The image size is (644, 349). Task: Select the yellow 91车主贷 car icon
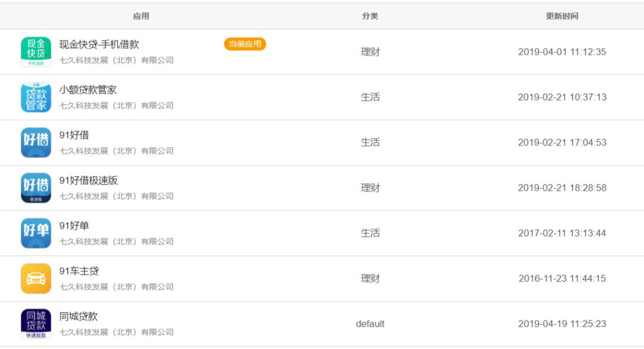36,278
